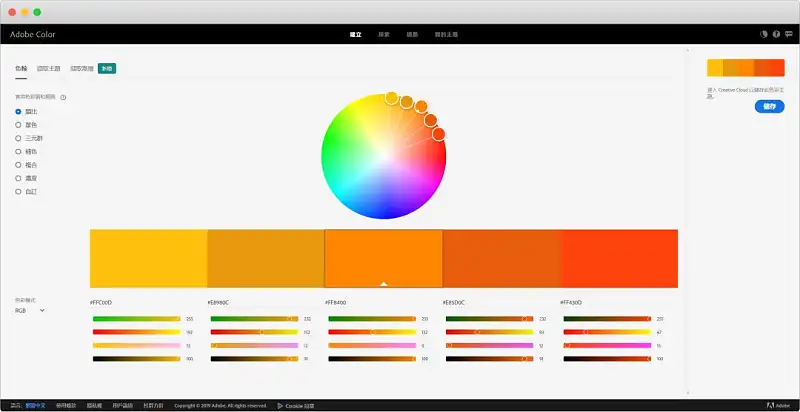Viewport: 800px width, 412px height.
Task: Select the red-orange #FF430D handle on the wheel
Action: (438, 134)
